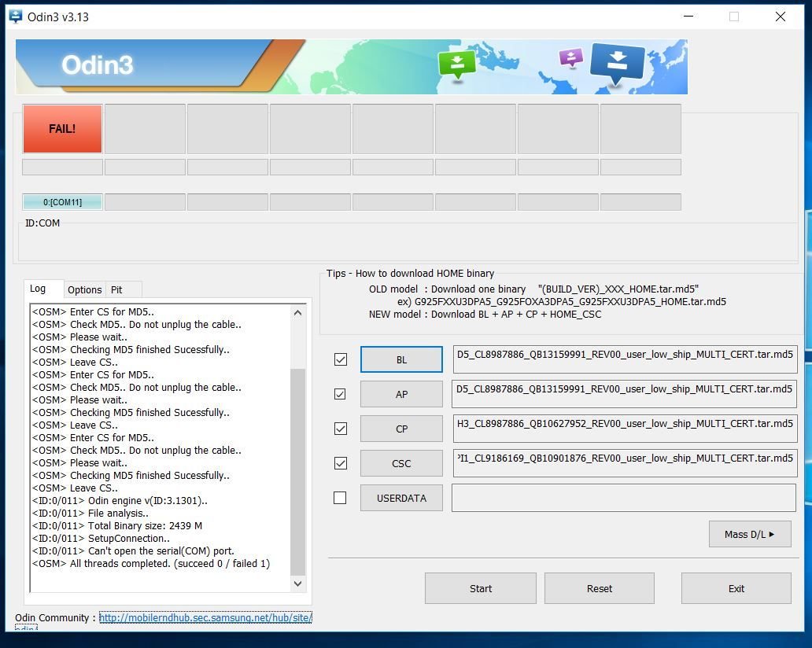Click the "NEW model : Download BL + AP + CP + HOME_CSC" tip
812x648 pixels.
click(485, 314)
